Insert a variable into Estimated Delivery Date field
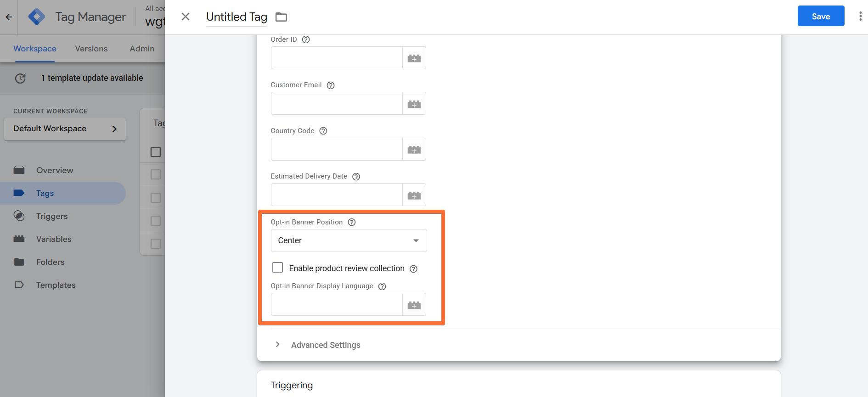 [414, 195]
